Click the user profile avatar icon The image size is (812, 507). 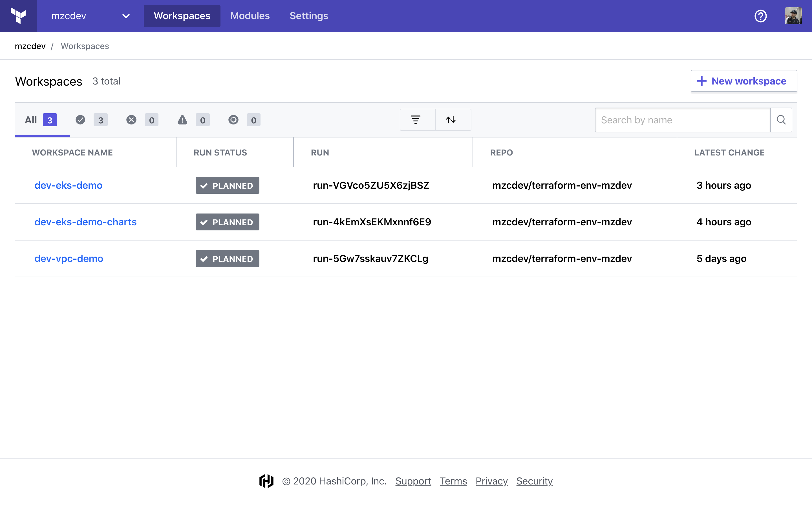coord(793,16)
